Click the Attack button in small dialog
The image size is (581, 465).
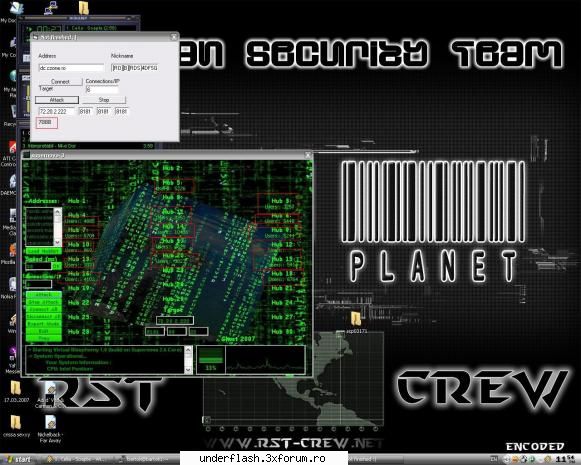pos(57,100)
